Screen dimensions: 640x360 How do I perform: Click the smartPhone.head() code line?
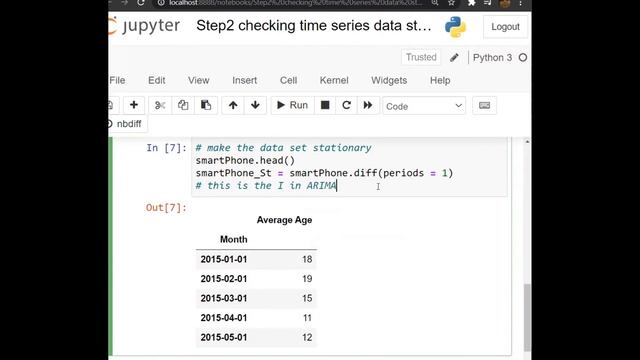(245, 160)
